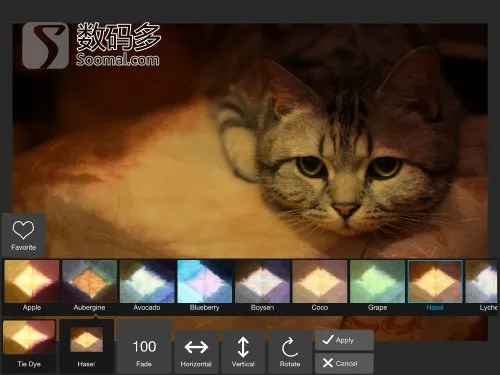
Task: Rotate the overlay with Rotate icon
Action: pyautogui.click(x=290, y=351)
